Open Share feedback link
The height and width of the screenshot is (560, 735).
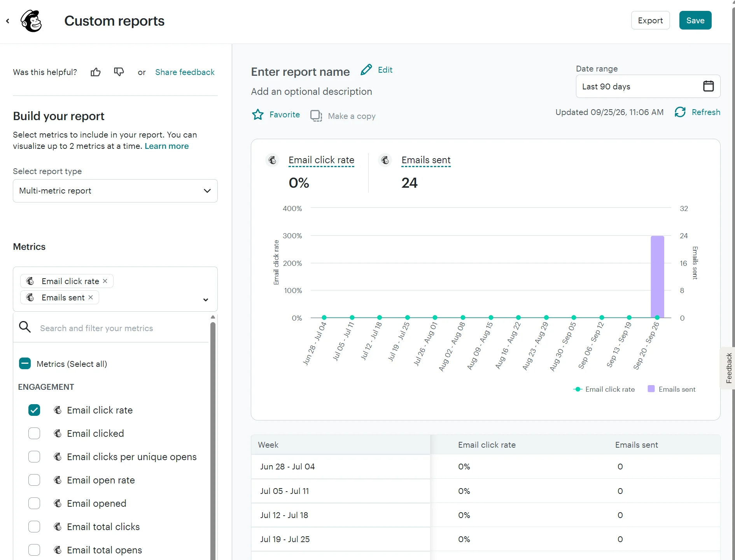point(185,72)
